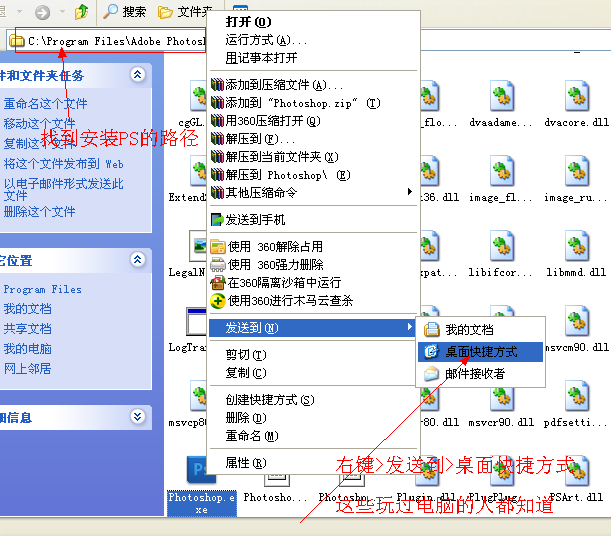
Task: Click 删除这个文件 task link
Action: click(x=39, y=212)
